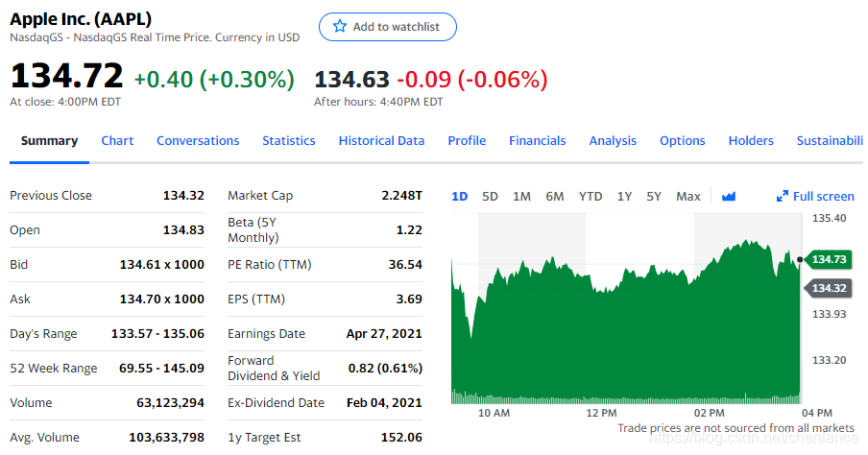Click the green 134.73 current price label
This screenshot has width=868, height=455.
828,259
